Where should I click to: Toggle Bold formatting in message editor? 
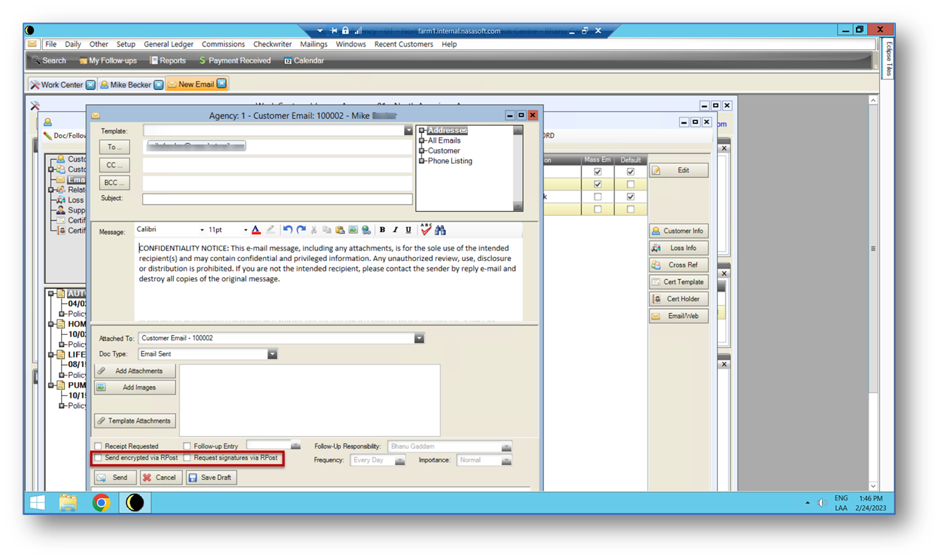(x=382, y=230)
